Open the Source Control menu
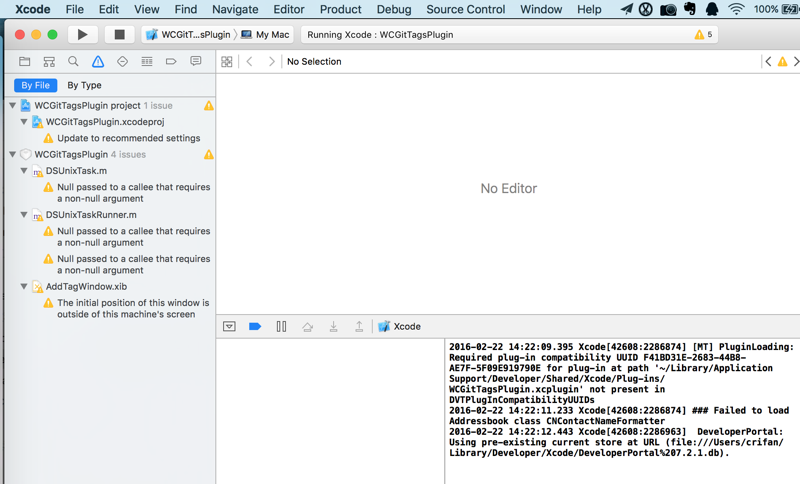This screenshot has width=800, height=484. [x=466, y=9]
